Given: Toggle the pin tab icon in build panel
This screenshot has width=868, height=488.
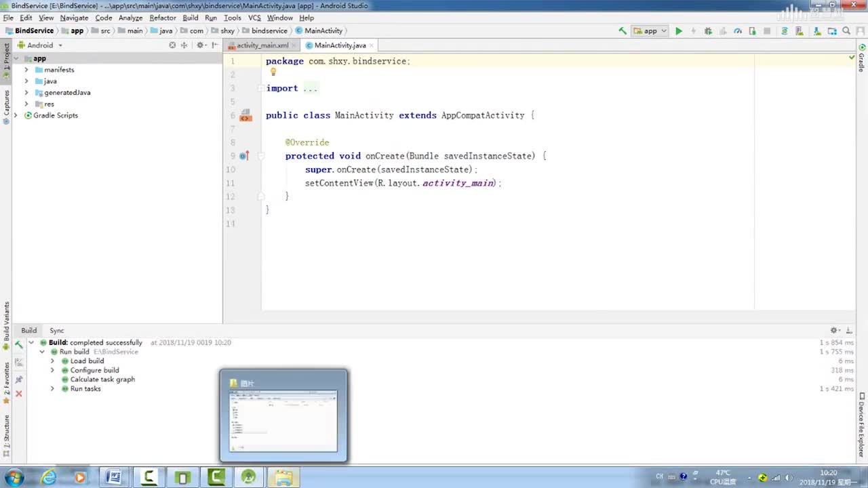Looking at the screenshot, I should 19,380.
